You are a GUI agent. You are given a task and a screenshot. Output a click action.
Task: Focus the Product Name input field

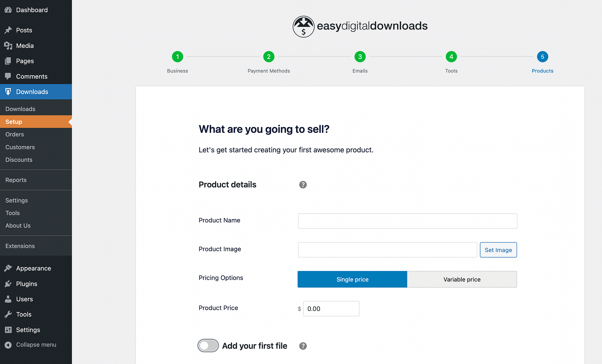[x=407, y=221]
